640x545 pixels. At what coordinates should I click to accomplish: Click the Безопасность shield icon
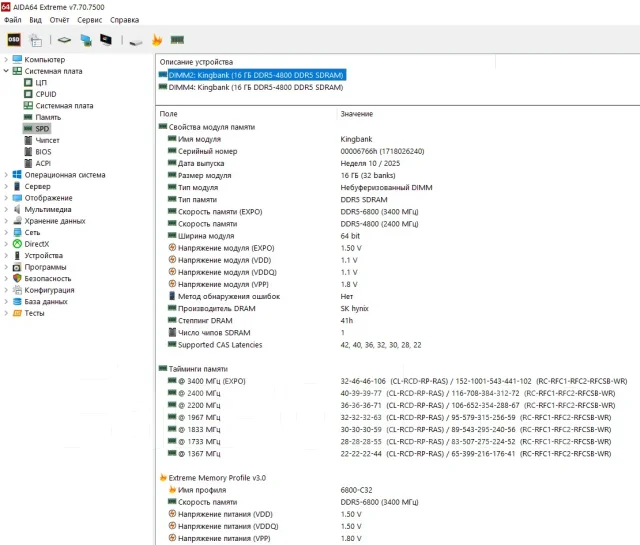click(17, 278)
